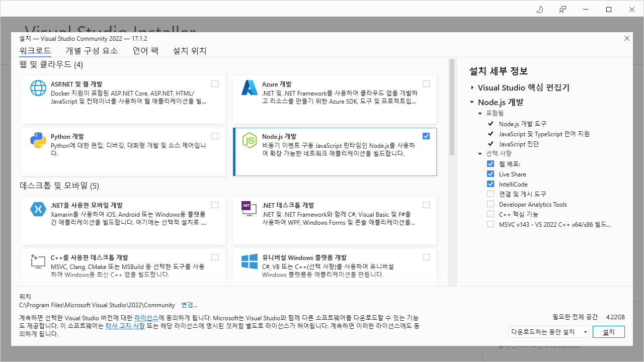644x362 pixels.
Task: Open the 설치 위치 tab
Action: pyautogui.click(x=190, y=51)
